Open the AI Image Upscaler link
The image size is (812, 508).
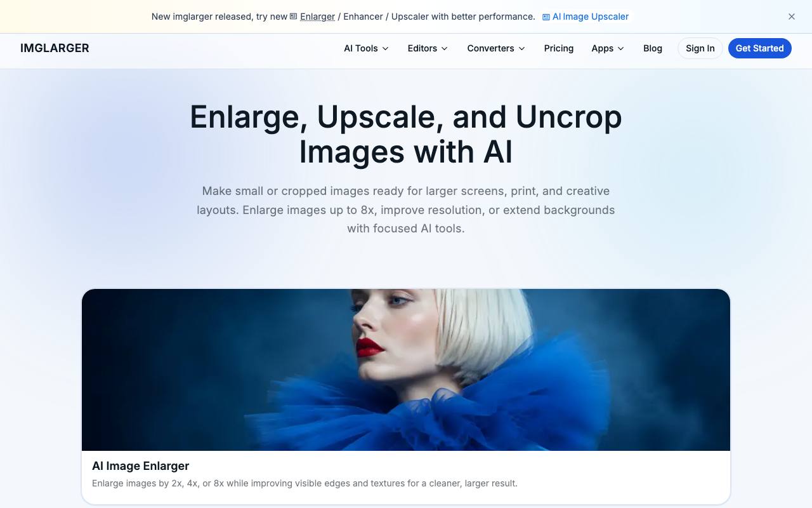coord(586,17)
